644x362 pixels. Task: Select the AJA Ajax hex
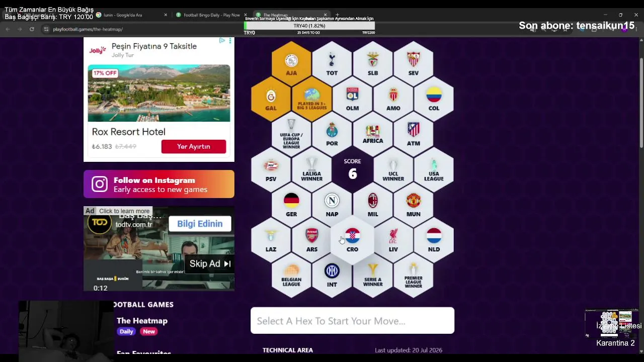(x=291, y=64)
